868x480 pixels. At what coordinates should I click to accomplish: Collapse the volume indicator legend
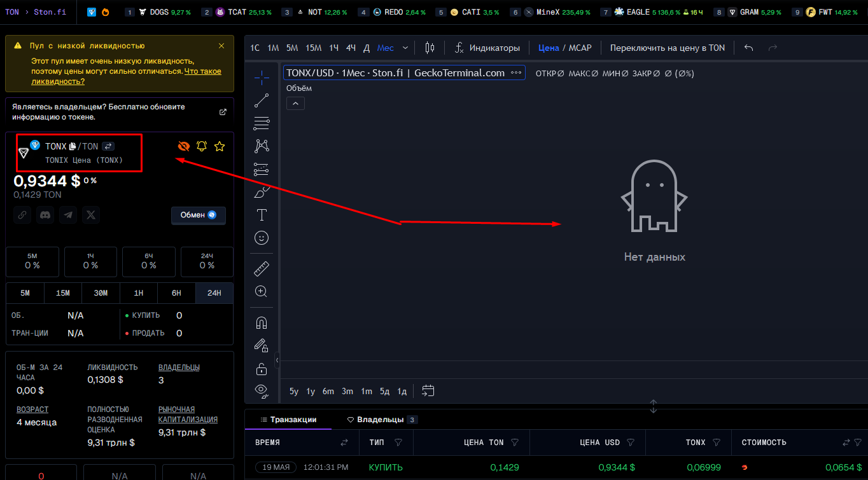click(295, 103)
